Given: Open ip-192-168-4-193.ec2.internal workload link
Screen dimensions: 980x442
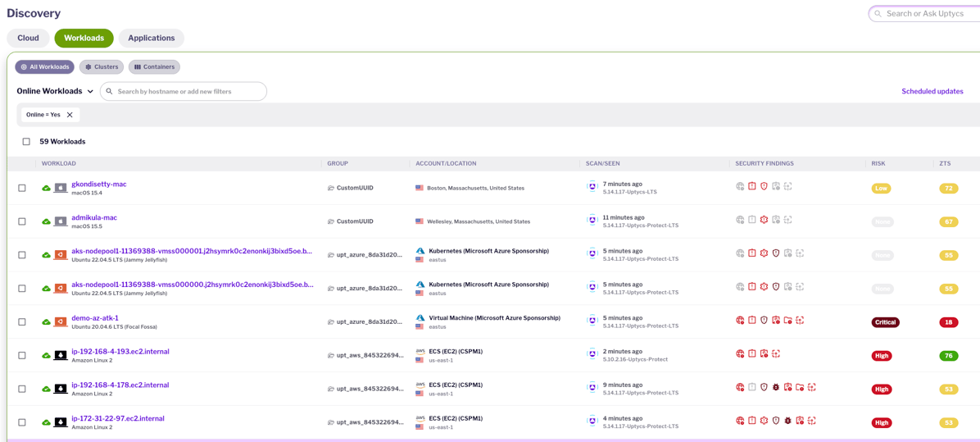Looking at the screenshot, I should (120, 351).
